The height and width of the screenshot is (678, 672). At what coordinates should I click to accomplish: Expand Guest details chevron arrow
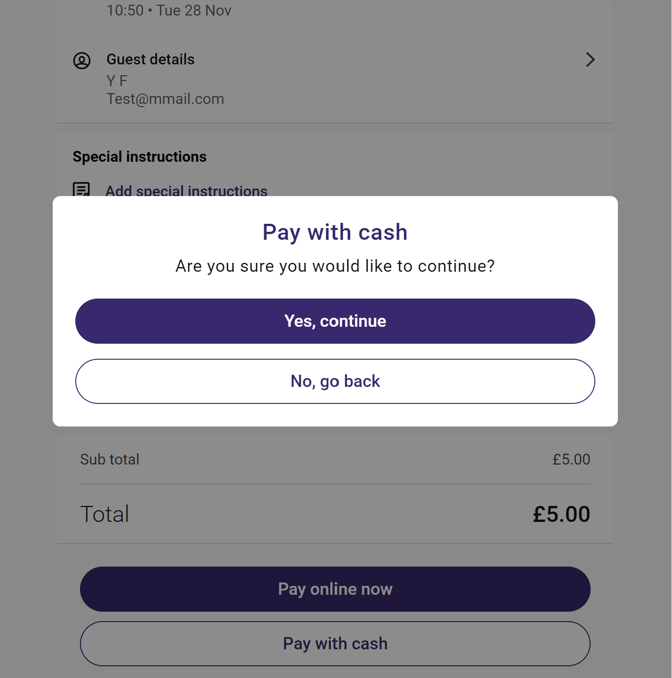click(590, 60)
